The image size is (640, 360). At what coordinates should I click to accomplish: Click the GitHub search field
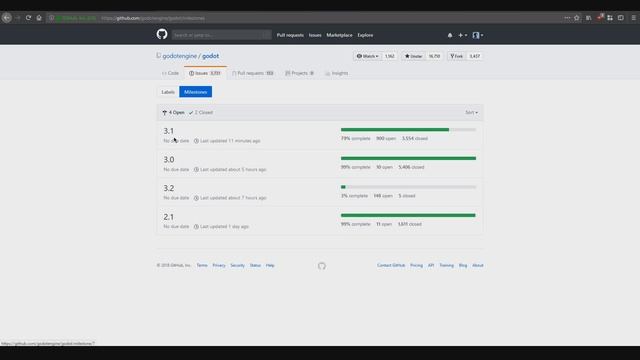pos(221,35)
